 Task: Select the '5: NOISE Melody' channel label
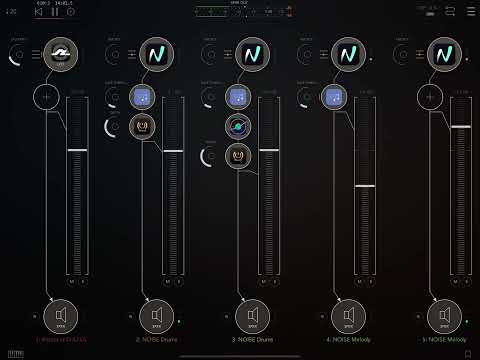(444, 340)
